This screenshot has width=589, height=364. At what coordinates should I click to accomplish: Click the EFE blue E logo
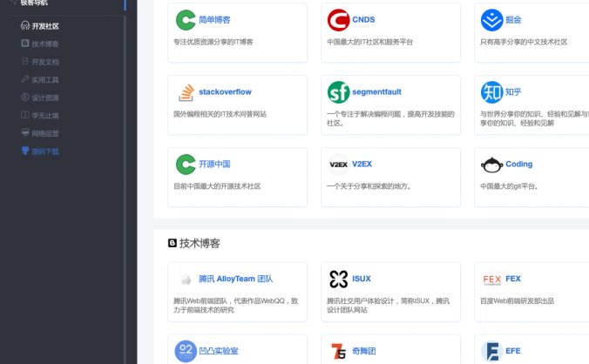(x=491, y=351)
